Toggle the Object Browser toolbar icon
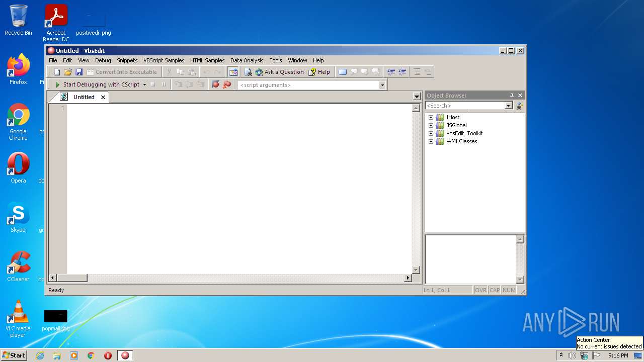Viewport: 644px width, 362px height. (233, 72)
